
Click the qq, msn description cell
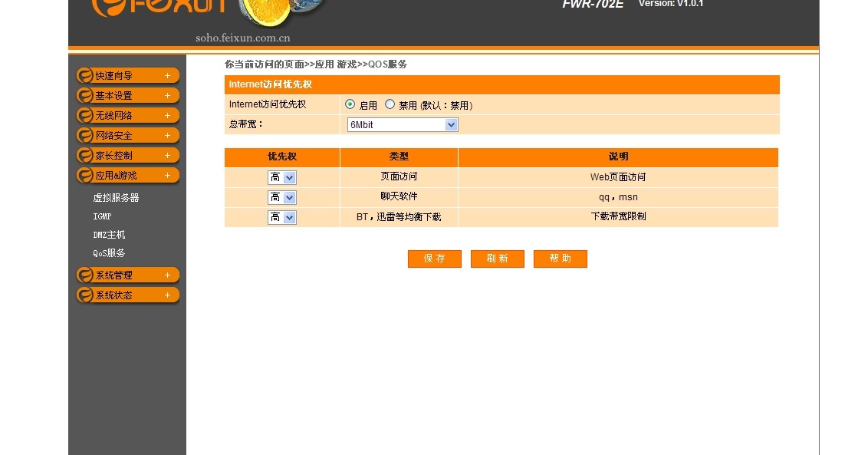point(618,197)
